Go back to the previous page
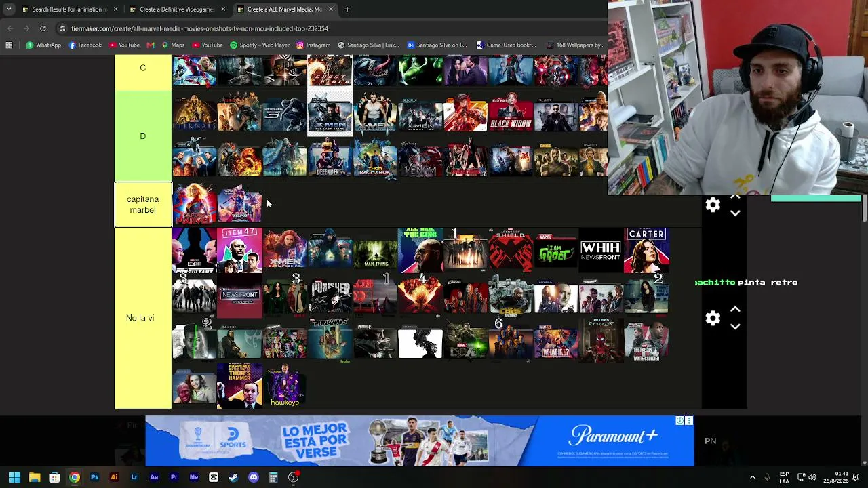The image size is (868, 488). click(x=10, y=28)
